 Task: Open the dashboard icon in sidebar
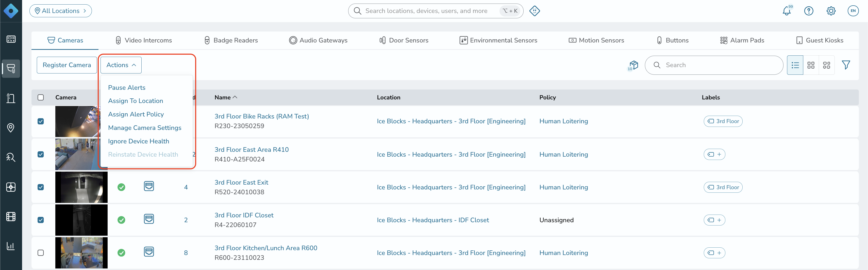tap(11, 39)
